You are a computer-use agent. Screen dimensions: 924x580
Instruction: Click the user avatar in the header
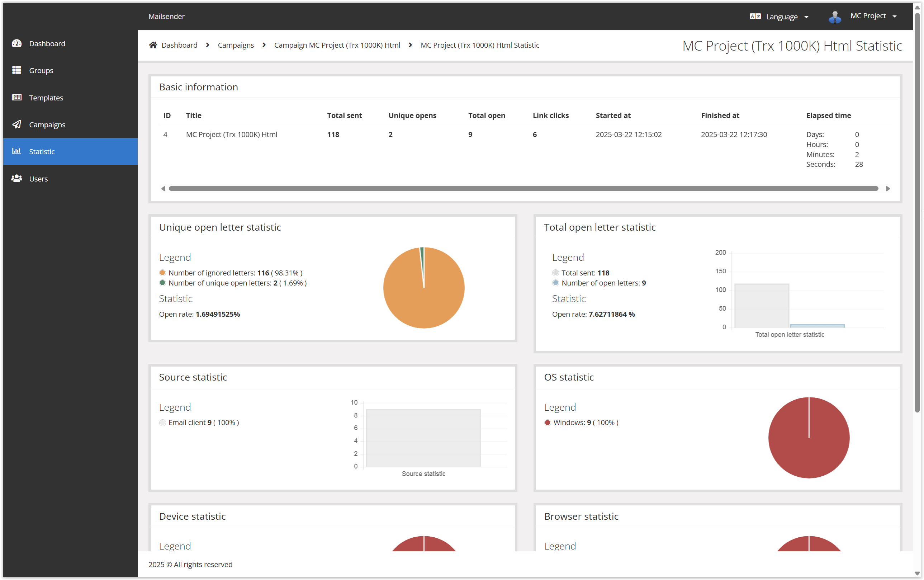pos(835,16)
